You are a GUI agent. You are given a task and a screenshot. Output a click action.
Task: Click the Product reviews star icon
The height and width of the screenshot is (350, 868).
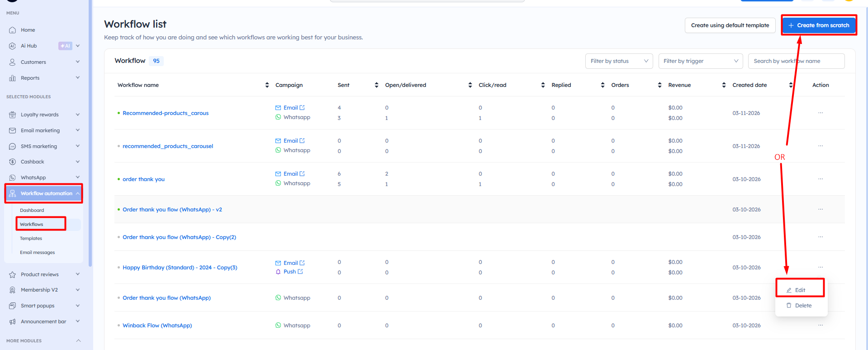tap(12, 274)
